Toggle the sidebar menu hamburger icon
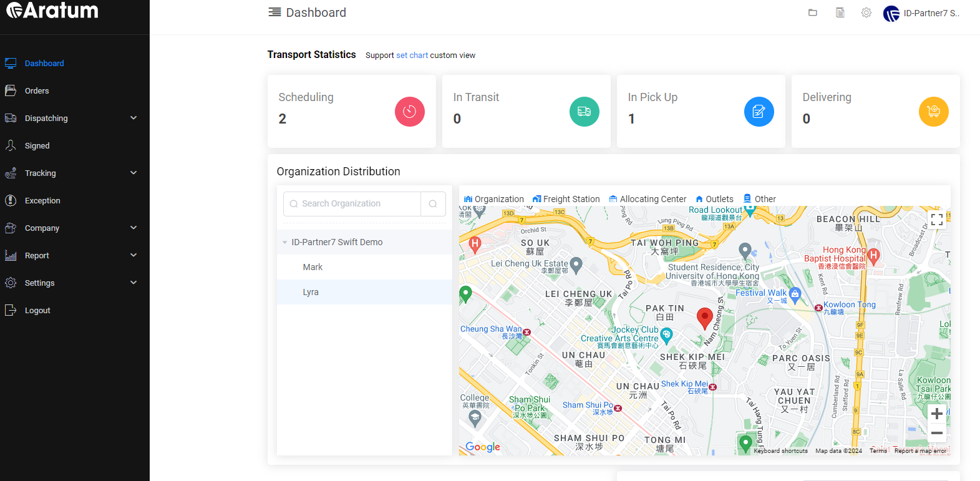 tap(274, 12)
